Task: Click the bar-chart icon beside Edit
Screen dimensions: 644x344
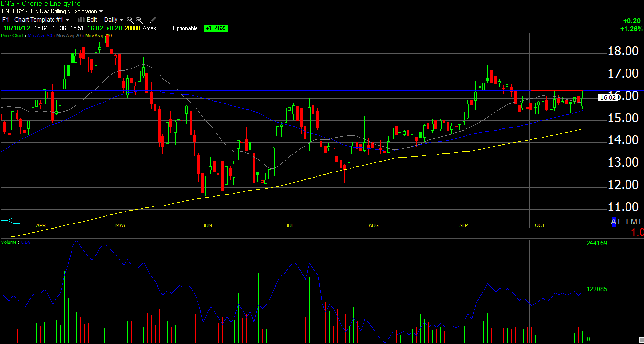Action: tap(81, 20)
